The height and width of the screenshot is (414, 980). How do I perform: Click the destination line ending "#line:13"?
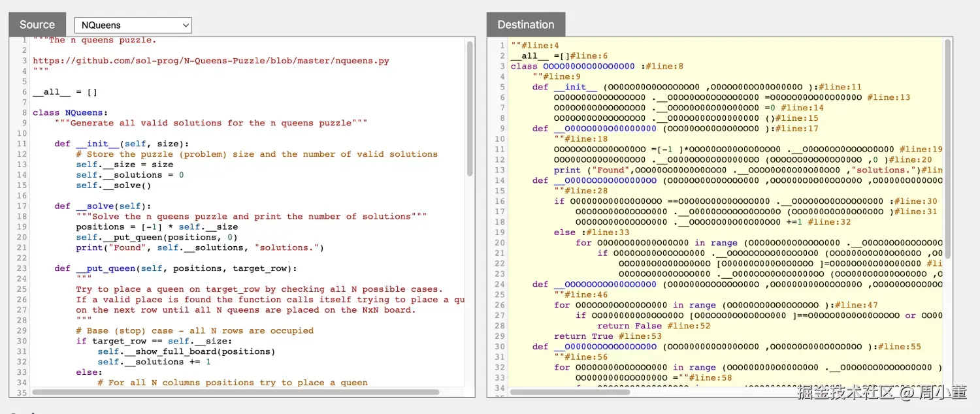(732, 98)
